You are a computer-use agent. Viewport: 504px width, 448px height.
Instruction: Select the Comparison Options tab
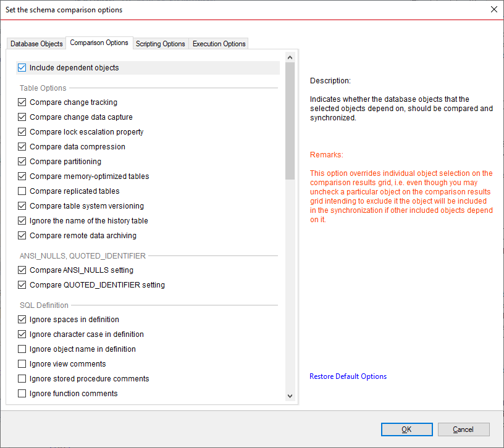pos(99,43)
